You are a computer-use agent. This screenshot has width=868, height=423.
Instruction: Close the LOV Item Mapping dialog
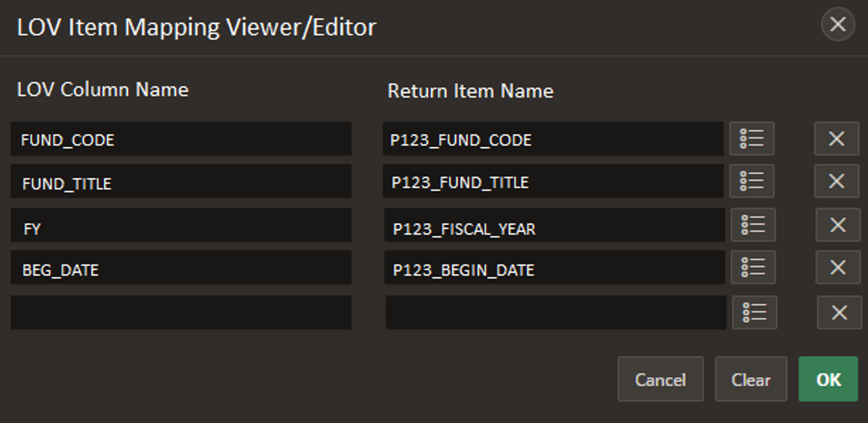(x=838, y=25)
